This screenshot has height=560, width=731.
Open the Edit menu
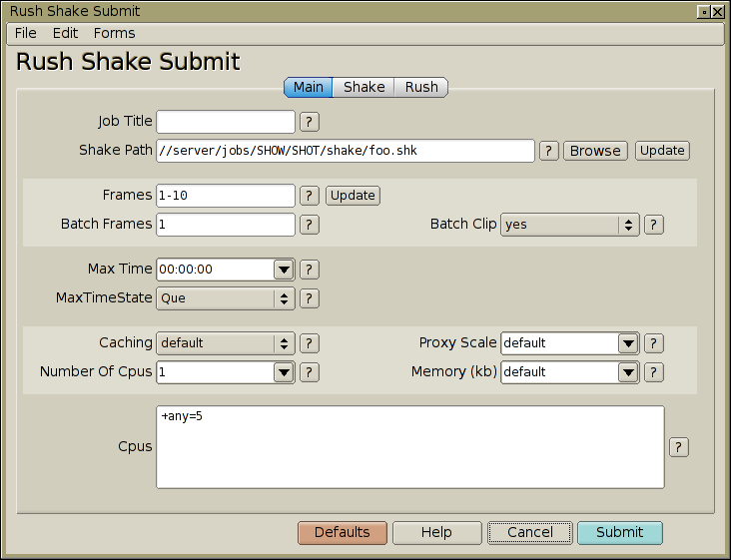click(65, 33)
